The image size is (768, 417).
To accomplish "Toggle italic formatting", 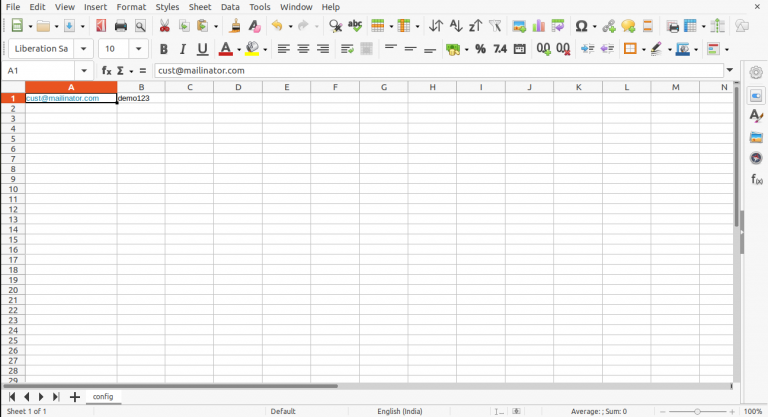I will pos(183,49).
